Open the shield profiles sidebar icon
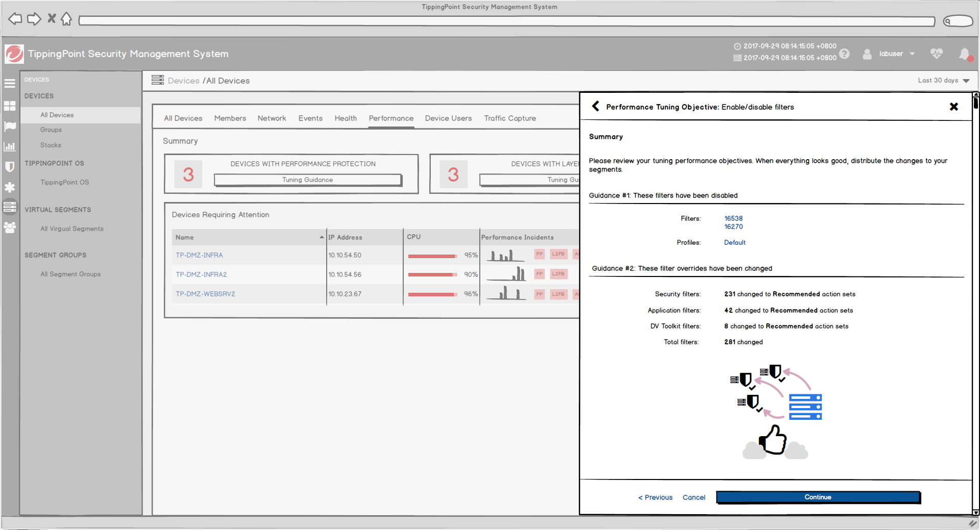Viewport: 980px width, 530px height. tap(10, 167)
